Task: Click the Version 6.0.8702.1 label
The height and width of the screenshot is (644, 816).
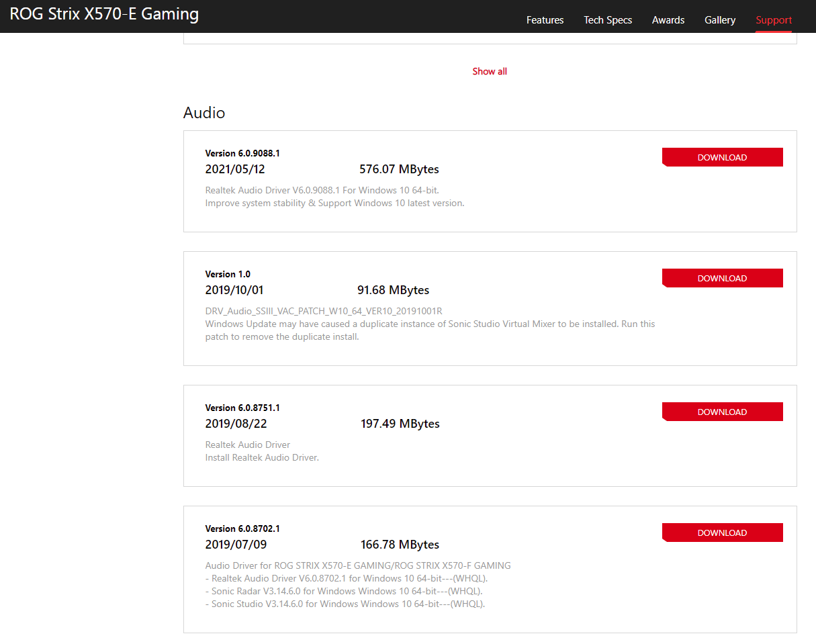Action: click(242, 528)
